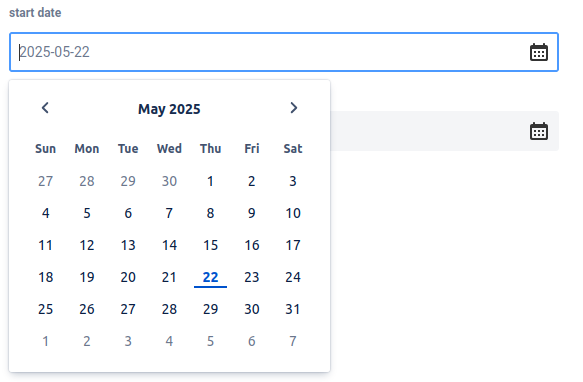Click May 19 in the calendar
This screenshot has height=382, width=583.
(x=87, y=277)
